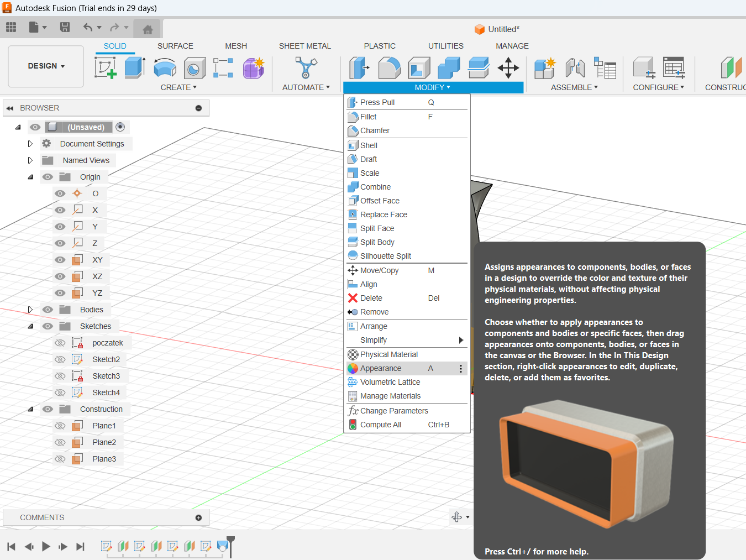
Task: Switch to the SHEET METAL tab
Action: (305, 46)
